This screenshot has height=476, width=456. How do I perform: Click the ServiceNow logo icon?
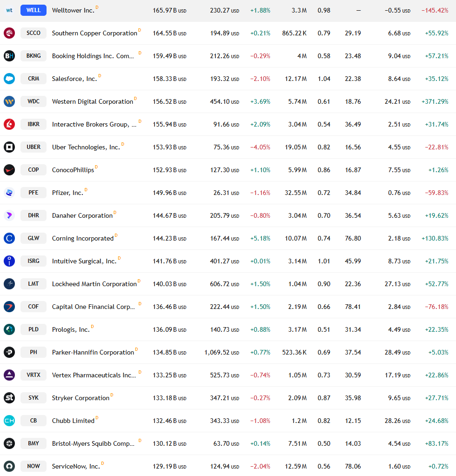click(9, 466)
